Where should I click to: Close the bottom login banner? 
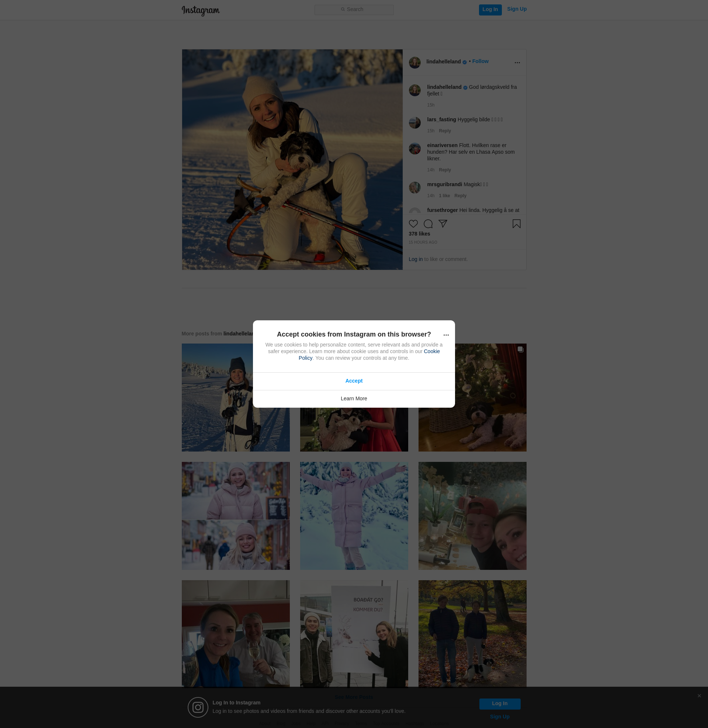(x=699, y=696)
